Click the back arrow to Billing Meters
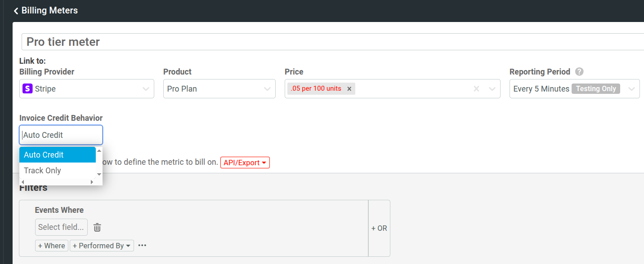The image size is (644, 264). click(16, 10)
